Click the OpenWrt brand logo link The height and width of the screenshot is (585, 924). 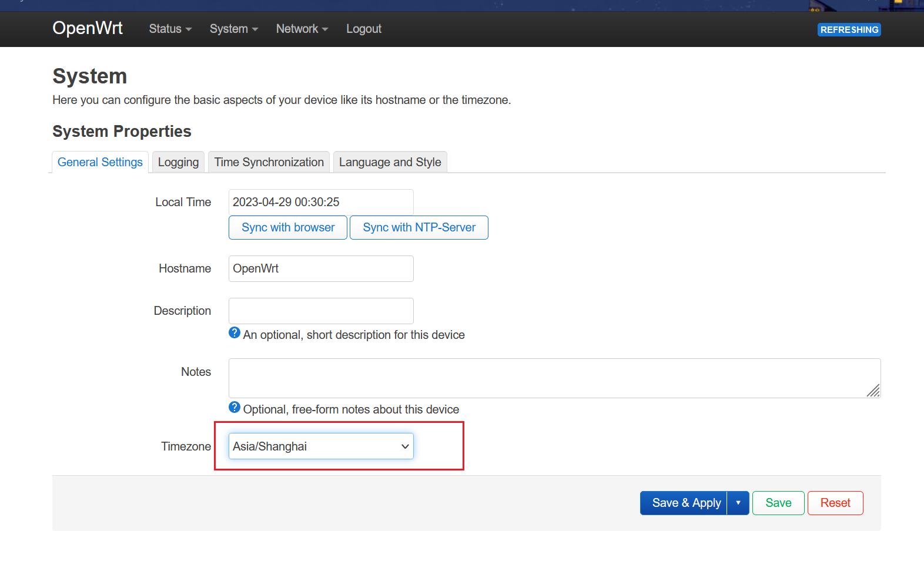click(x=88, y=28)
